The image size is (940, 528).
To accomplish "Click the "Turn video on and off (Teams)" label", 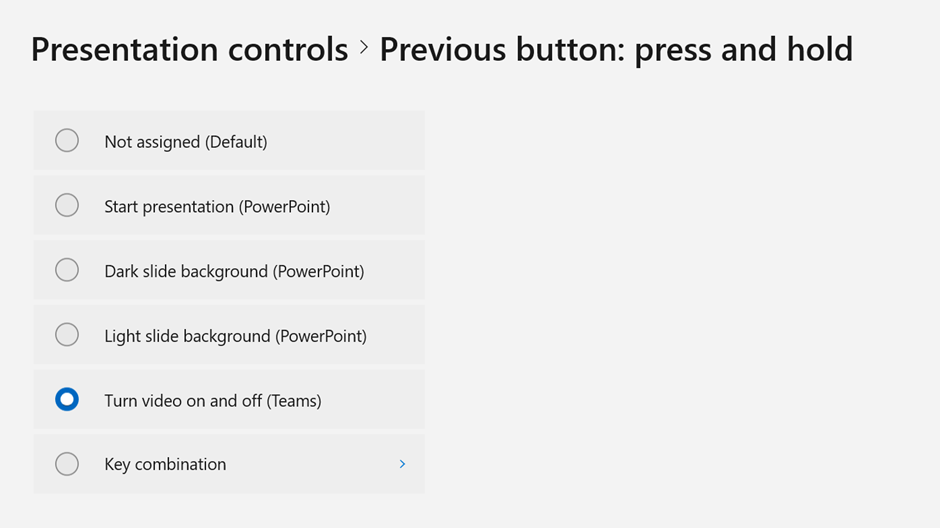I will 213,401.
